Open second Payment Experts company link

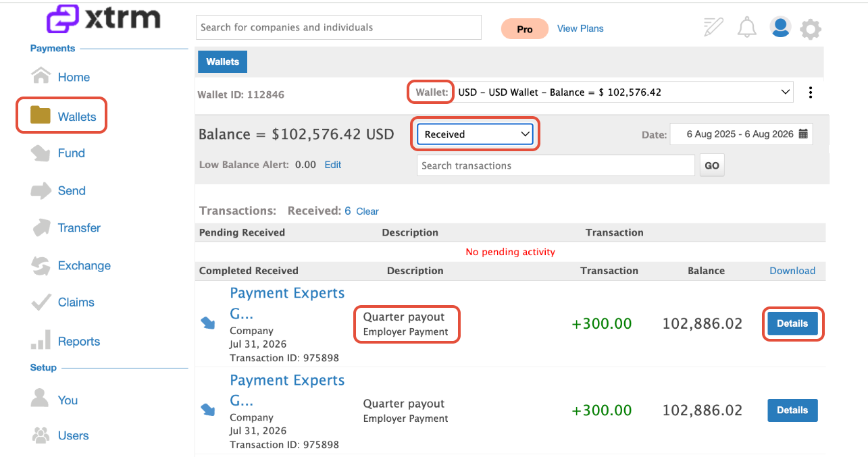point(287,390)
